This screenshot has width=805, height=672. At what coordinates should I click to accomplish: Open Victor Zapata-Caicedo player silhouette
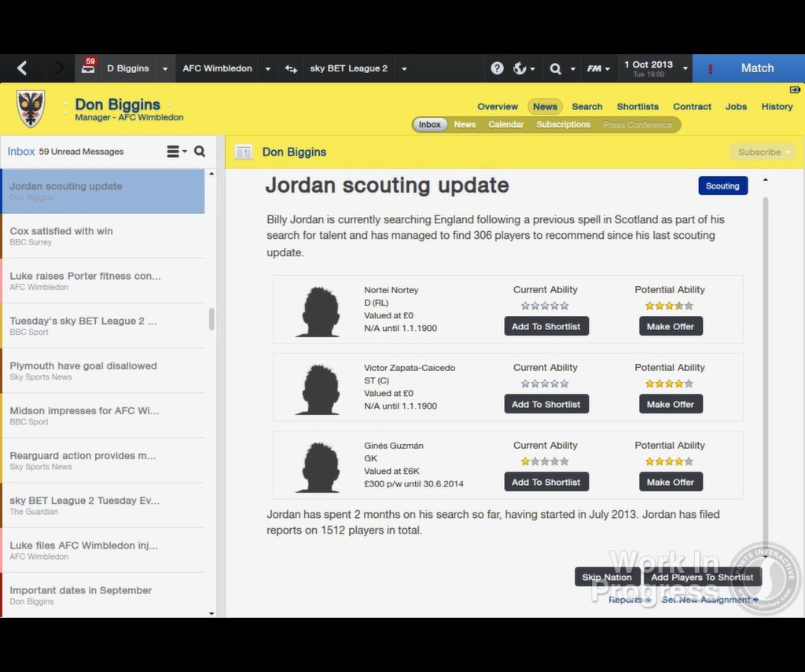coord(318,389)
